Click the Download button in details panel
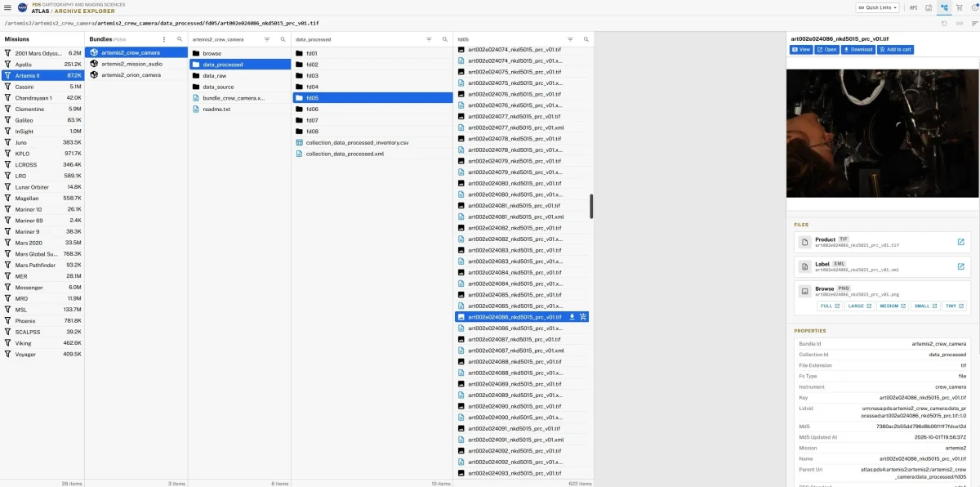Viewport: 980px width, 487px height. [x=857, y=50]
